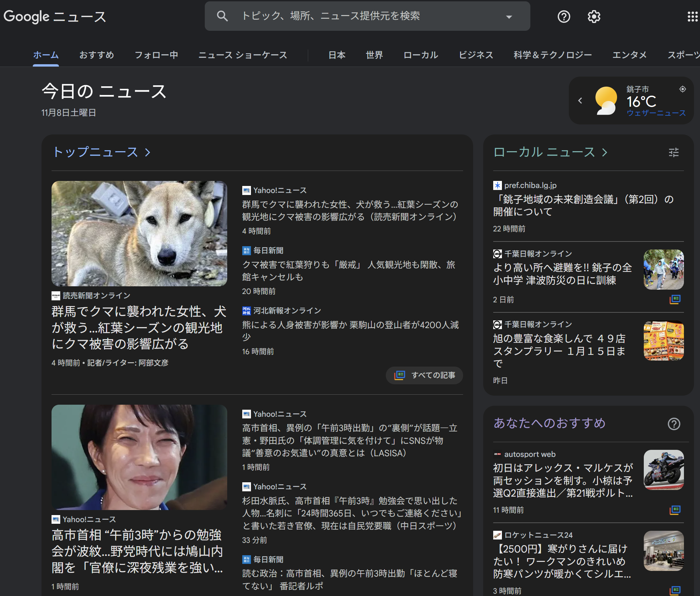The image size is (700, 596).
Task: Switch to the おすすめ tab
Action: (97, 55)
